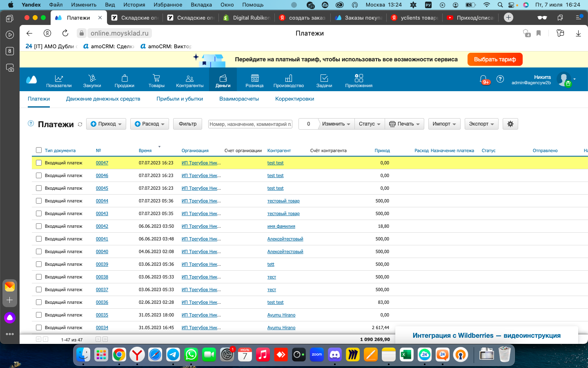Open the Печать dropdown

coord(405,124)
